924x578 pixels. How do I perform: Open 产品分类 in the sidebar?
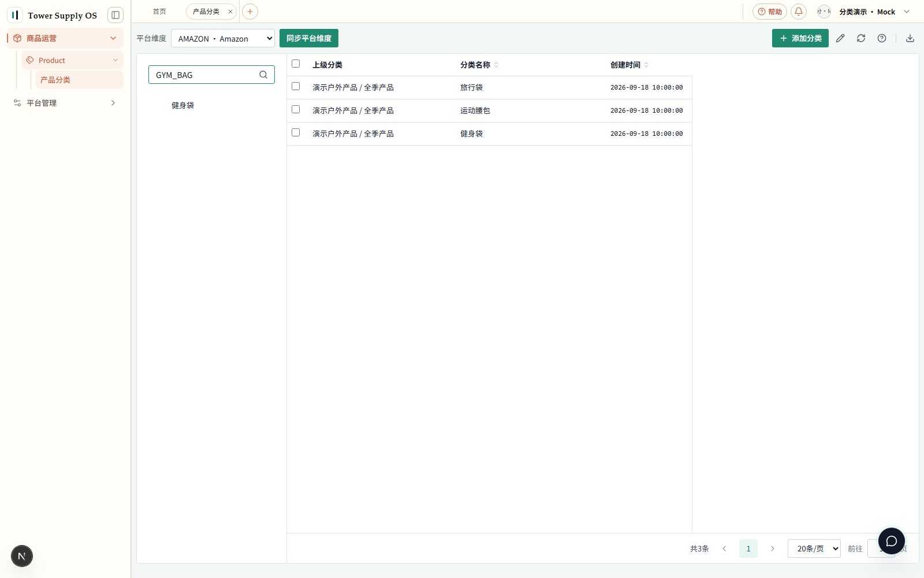point(80,80)
